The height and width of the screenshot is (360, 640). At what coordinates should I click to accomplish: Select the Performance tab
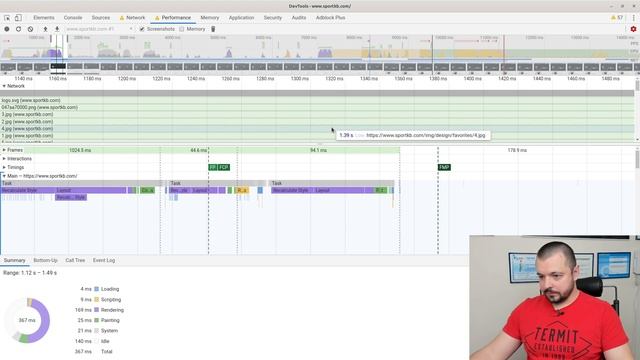173,18
